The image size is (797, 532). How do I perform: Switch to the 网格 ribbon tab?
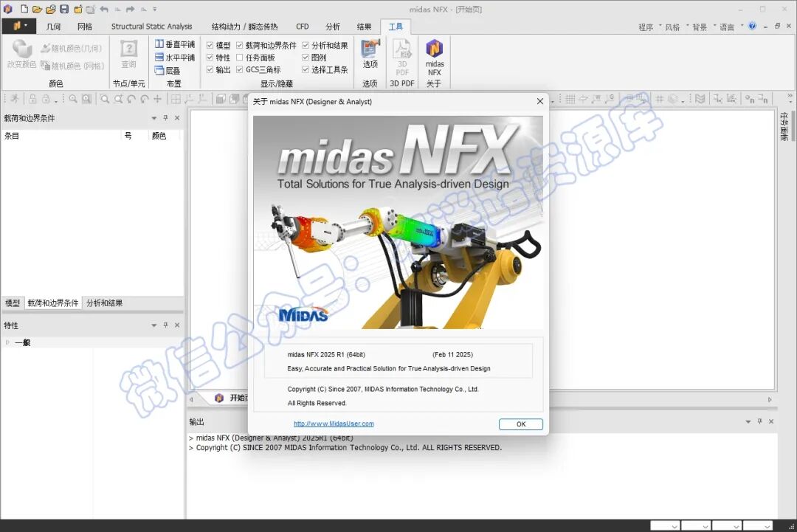click(x=85, y=27)
